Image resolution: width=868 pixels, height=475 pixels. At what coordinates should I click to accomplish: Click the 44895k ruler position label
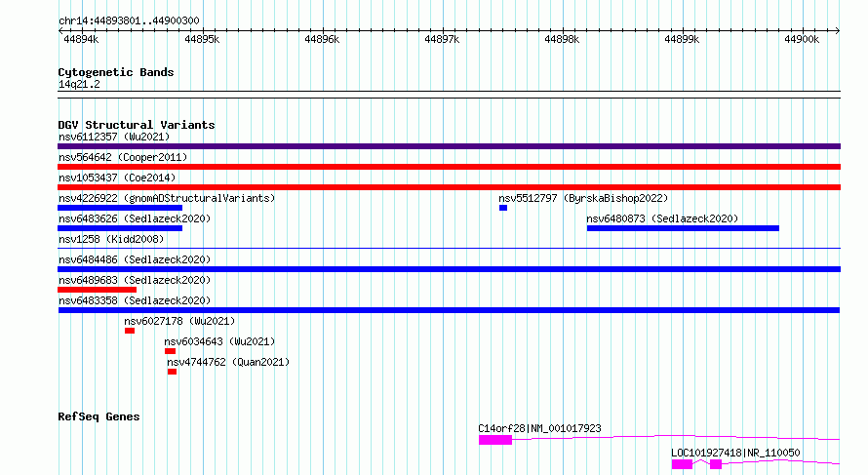click(202, 39)
